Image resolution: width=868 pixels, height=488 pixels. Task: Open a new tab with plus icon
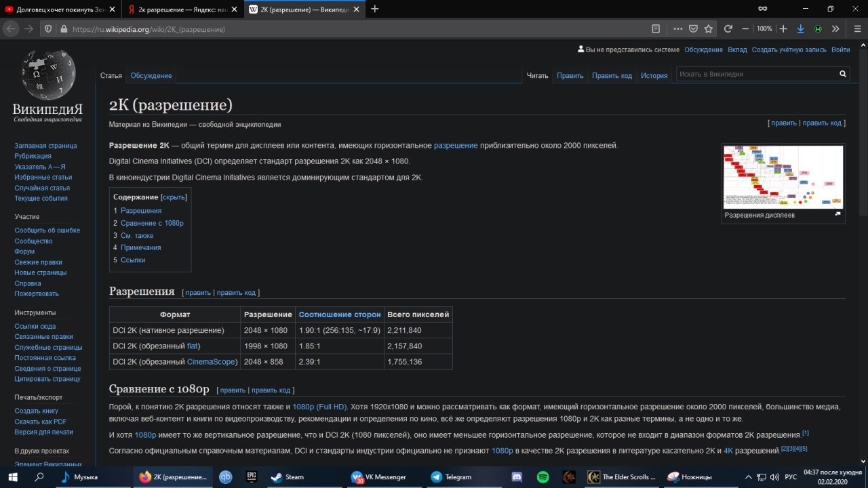374,9
